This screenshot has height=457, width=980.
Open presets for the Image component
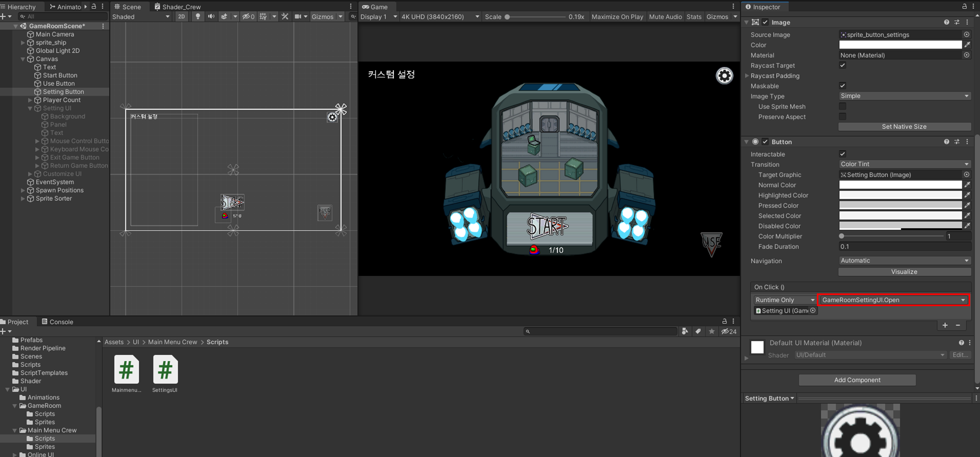(x=957, y=23)
